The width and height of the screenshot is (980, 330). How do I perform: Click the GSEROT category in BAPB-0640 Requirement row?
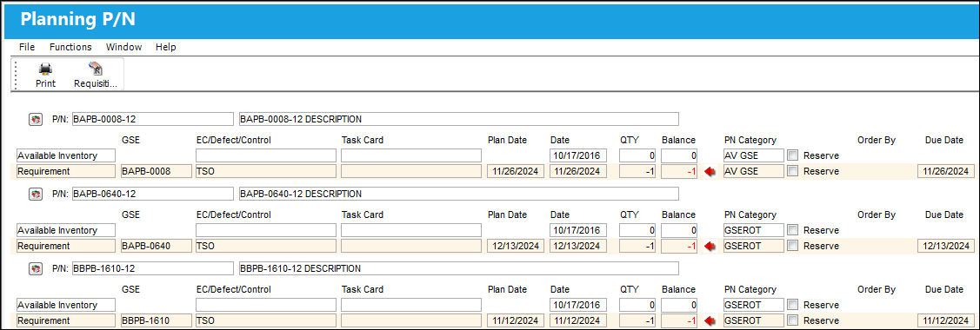pos(754,246)
